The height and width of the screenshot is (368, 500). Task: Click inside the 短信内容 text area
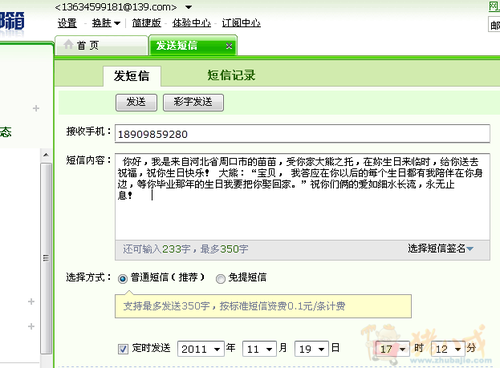302,197
